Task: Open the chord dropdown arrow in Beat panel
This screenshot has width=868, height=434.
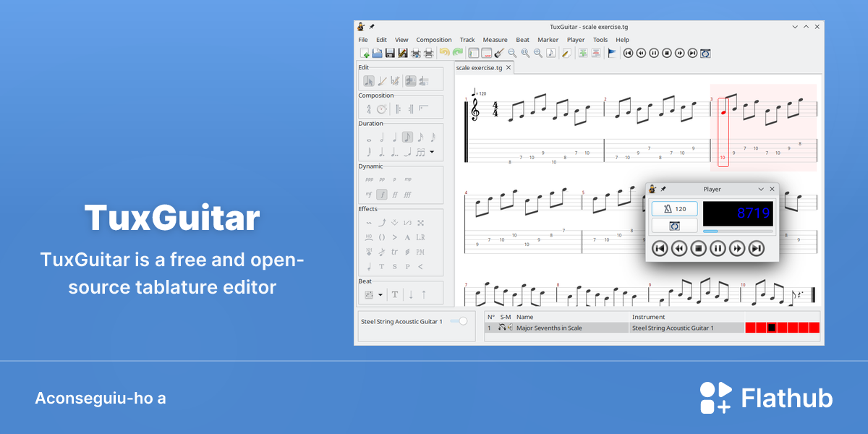Action: pos(380,294)
